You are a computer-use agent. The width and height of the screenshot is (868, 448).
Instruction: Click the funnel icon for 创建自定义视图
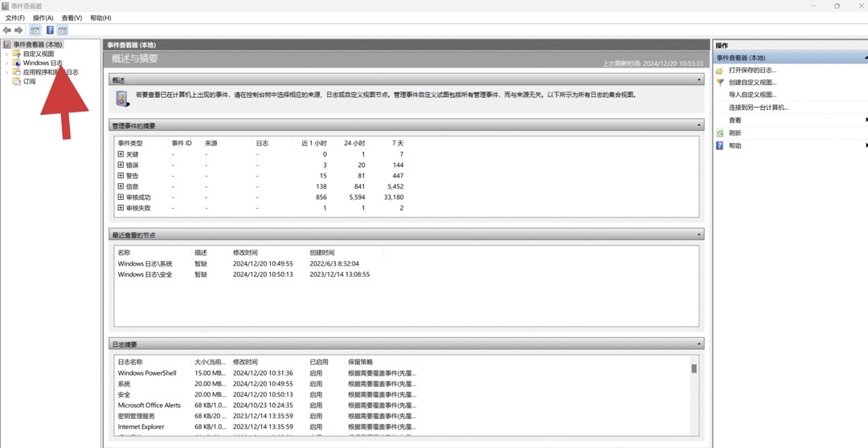(720, 83)
